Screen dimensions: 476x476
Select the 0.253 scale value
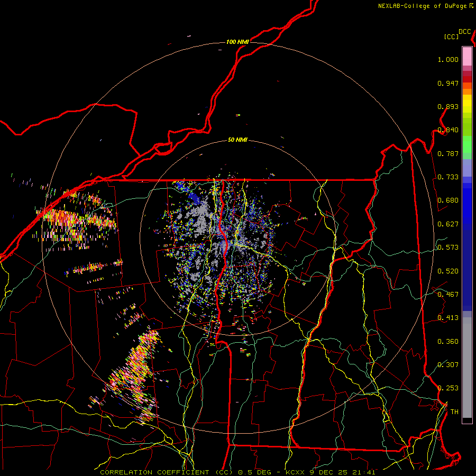pyautogui.click(x=448, y=388)
